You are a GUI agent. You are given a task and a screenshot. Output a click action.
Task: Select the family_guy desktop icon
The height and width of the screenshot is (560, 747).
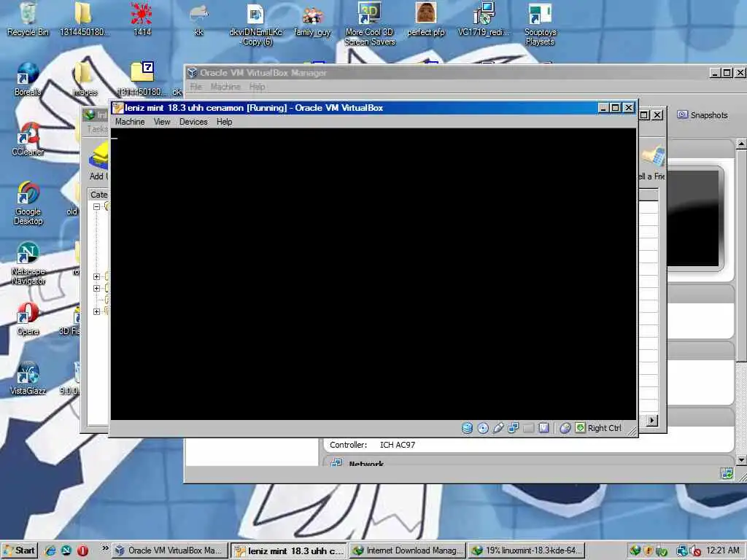tap(312, 20)
